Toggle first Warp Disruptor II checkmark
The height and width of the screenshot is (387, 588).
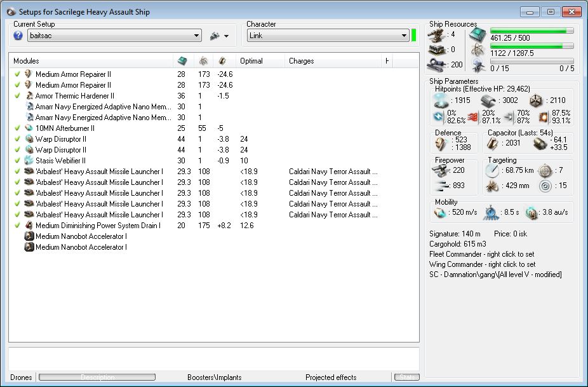[17, 139]
